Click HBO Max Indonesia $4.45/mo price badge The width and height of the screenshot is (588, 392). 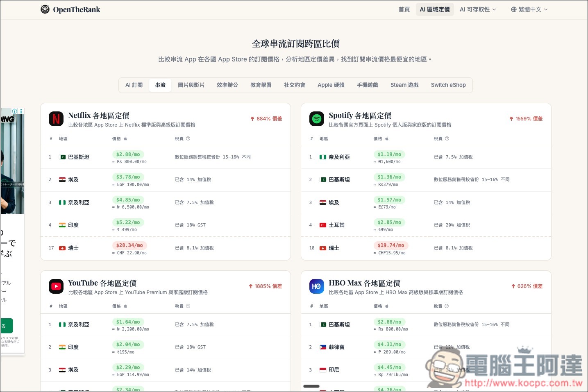click(389, 367)
